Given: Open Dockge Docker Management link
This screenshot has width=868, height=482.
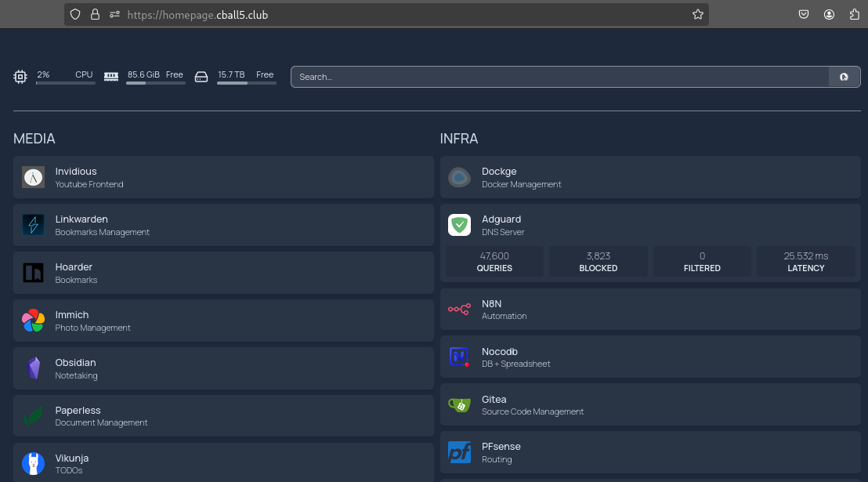Looking at the screenshot, I should 650,177.
